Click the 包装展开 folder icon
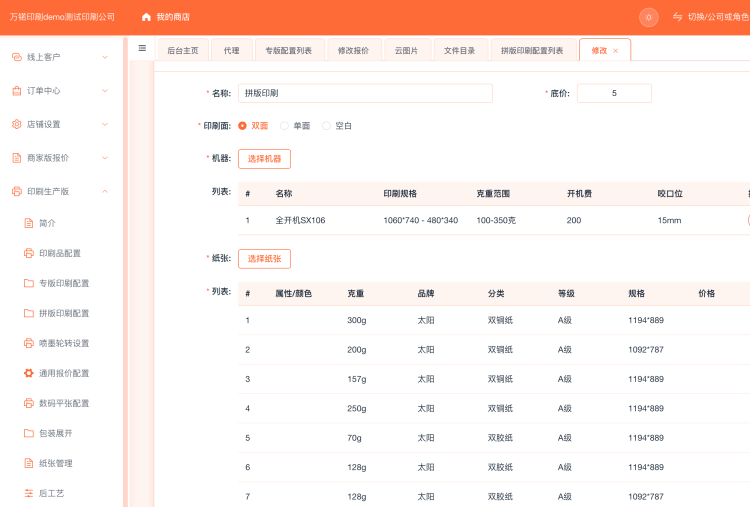 [29, 433]
